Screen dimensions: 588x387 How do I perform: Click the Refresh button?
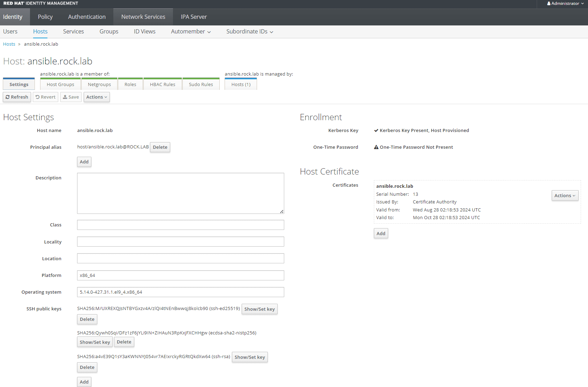tap(17, 97)
